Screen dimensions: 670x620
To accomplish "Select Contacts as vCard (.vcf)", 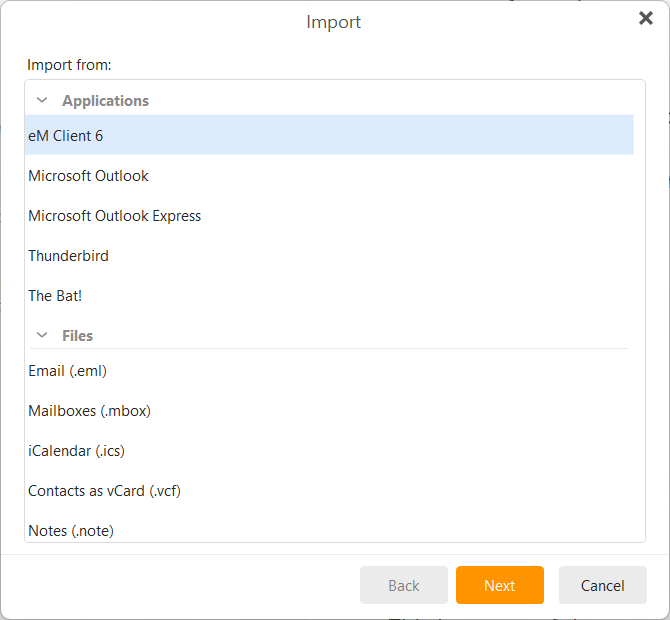I will (x=329, y=491).
